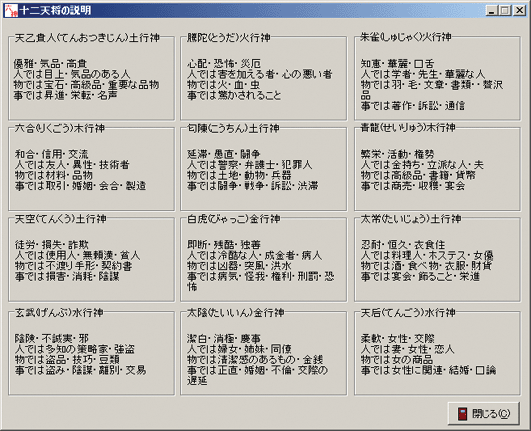The height and width of the screenshot is (431, 531).
Task: Select the 天乙貴人 土行神 group box
Action: pos(91,76)
